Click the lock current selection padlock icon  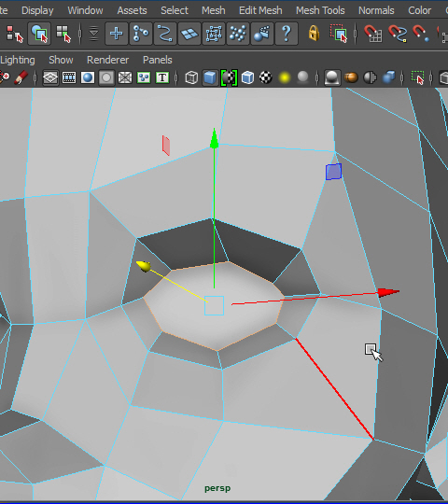click(314, 33)
